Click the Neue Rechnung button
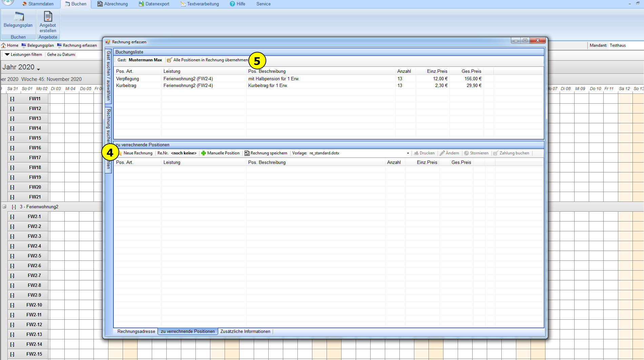The image size is (644, 360). coord(138,153)
